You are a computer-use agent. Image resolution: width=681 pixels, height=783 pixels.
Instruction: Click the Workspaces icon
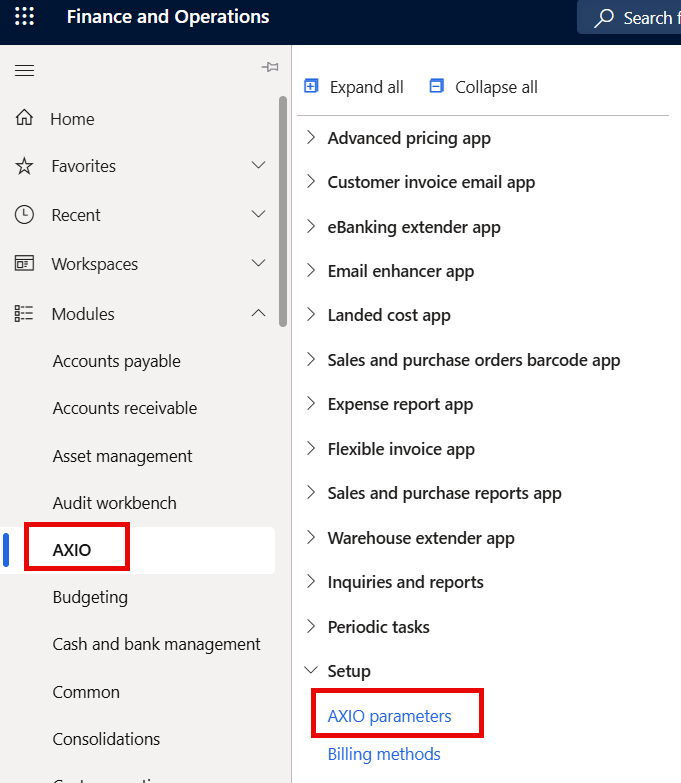24,263
